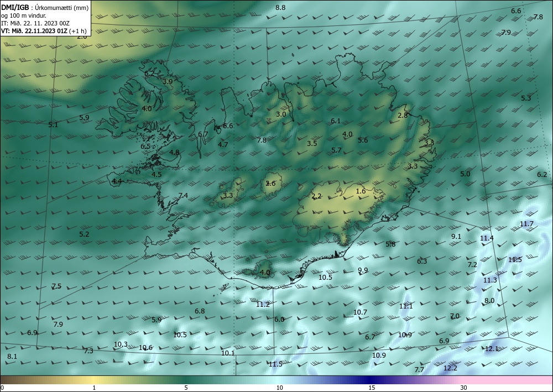
Task: Click the map value "6.0"
Action: pos(279,319)
